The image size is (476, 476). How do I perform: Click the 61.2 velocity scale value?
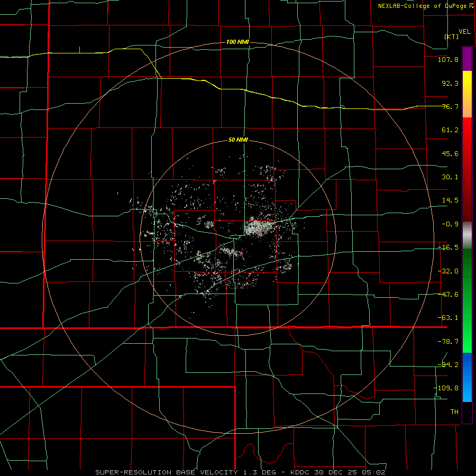(x=450, y=130)
